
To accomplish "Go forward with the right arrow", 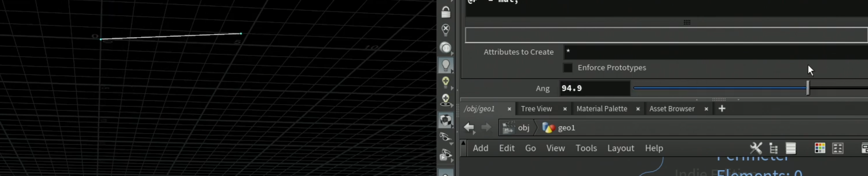I will pyautogui.click(x=486, y=127).
